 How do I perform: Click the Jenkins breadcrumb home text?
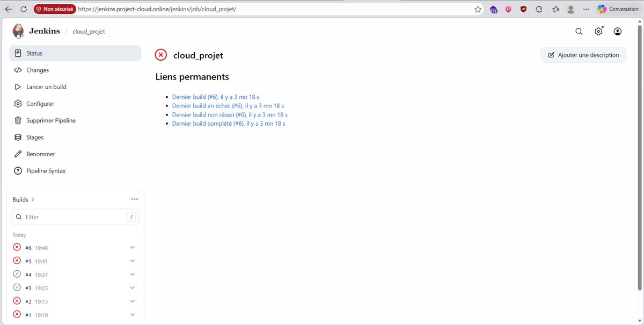pyautogui.click(x=45, y=31)
